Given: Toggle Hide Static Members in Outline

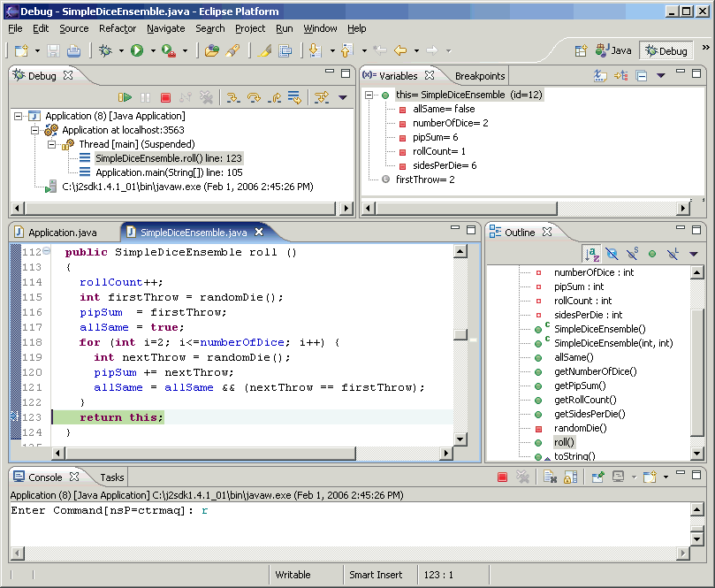Looking at the screenshot, I should coord(632,254).
